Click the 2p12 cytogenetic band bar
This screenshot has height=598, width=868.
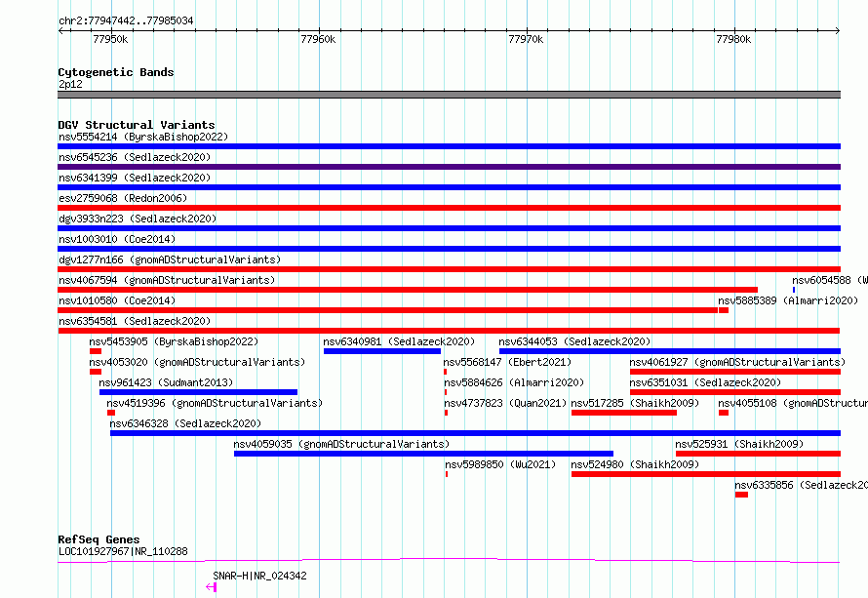(x=449, y=95)
